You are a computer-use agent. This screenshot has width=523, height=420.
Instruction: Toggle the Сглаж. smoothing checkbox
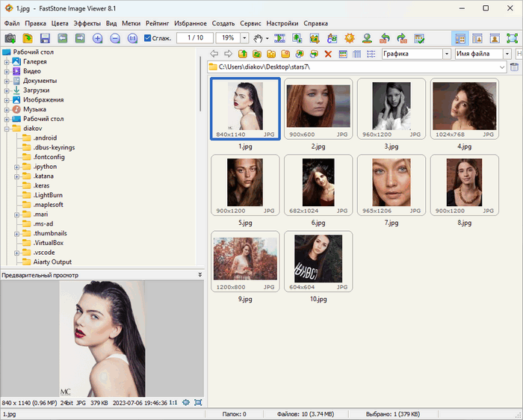tap(148, 38)
